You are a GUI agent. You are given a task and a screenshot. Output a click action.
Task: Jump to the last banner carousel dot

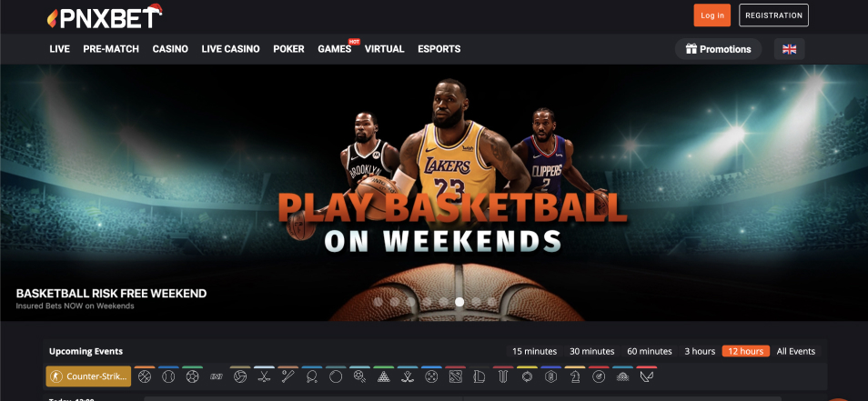pyautogui.click(x=492, y=302)
